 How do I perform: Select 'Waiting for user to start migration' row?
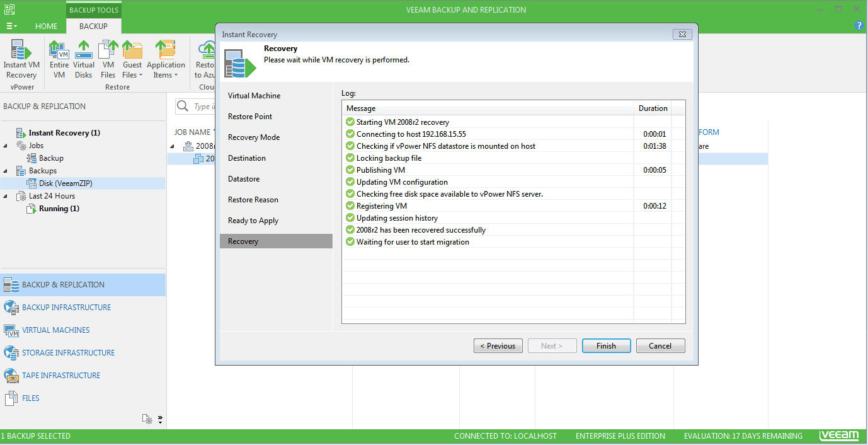click(x=513, y=242)
